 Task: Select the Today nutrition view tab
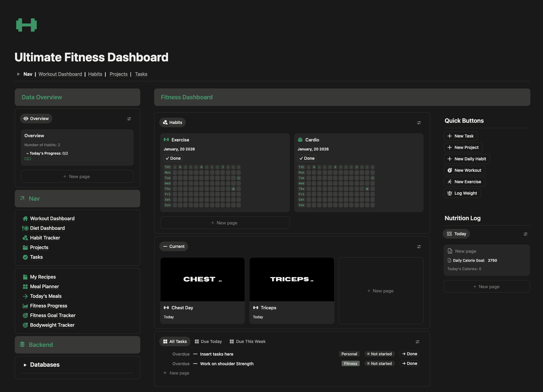coord(457,234)
